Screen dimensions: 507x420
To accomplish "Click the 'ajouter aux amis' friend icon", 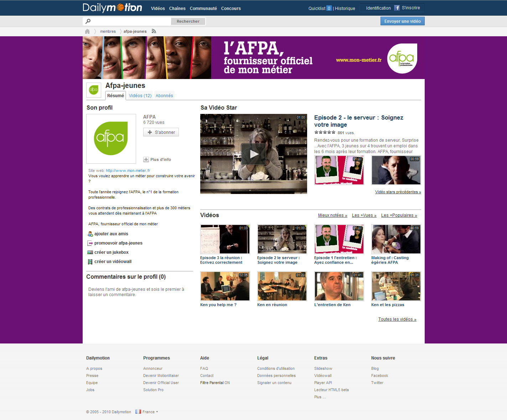I will pyautogui.click(x=90, y=234).
